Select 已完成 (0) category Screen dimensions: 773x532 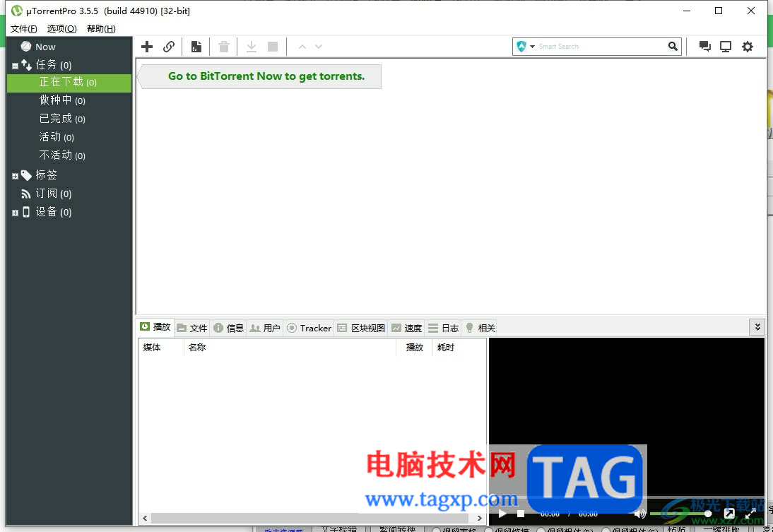coord(62,119)
